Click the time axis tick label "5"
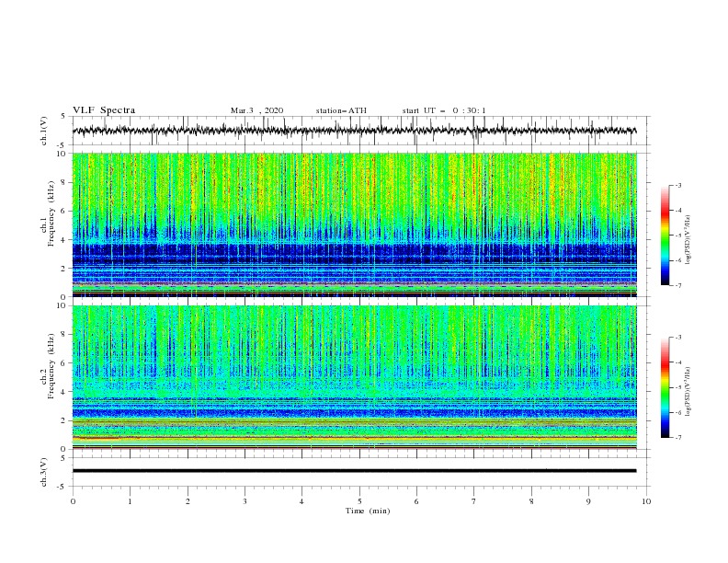 359,501
